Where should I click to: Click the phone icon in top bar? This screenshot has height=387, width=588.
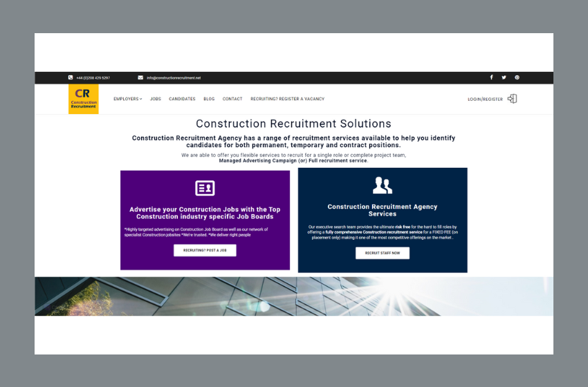tap(71, 78)
